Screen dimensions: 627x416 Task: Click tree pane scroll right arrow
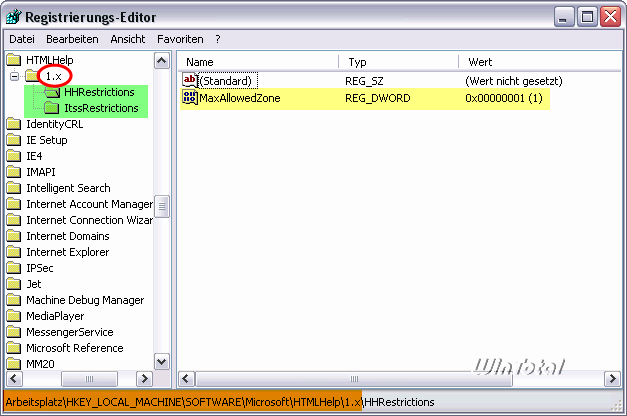(144, 378)
